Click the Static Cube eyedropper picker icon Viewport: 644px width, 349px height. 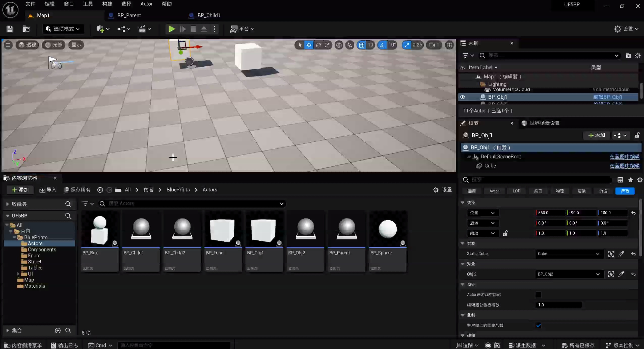pyautogui.click(x=621, y=254)
